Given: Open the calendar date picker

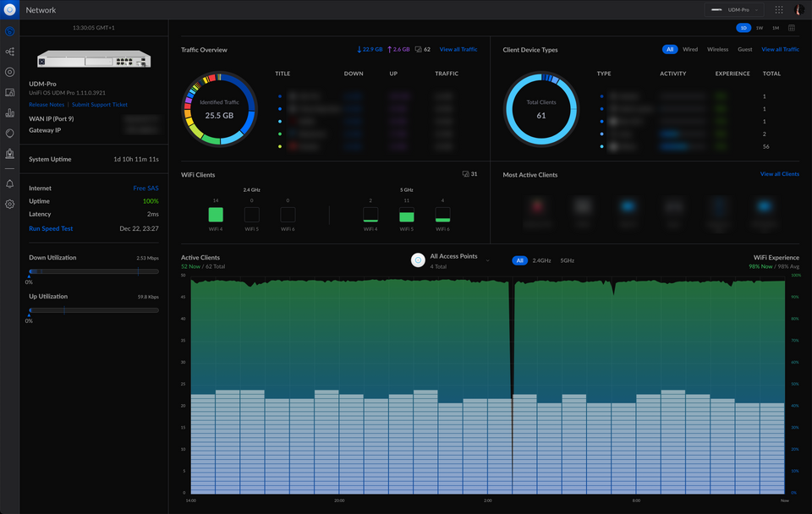Looking at the screenshot, I should (x=792, y=28).
